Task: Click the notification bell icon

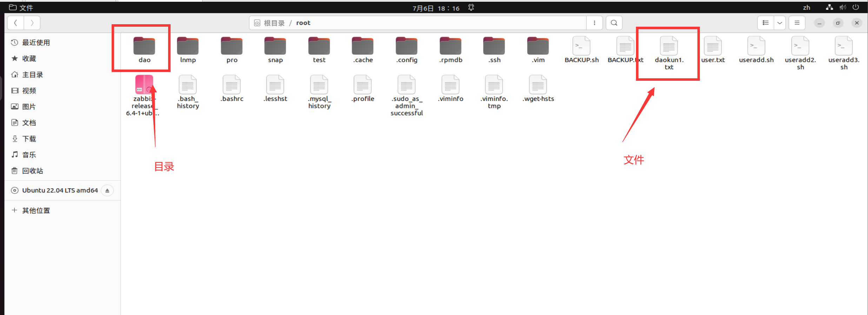Action: click(x=471, y=7)
